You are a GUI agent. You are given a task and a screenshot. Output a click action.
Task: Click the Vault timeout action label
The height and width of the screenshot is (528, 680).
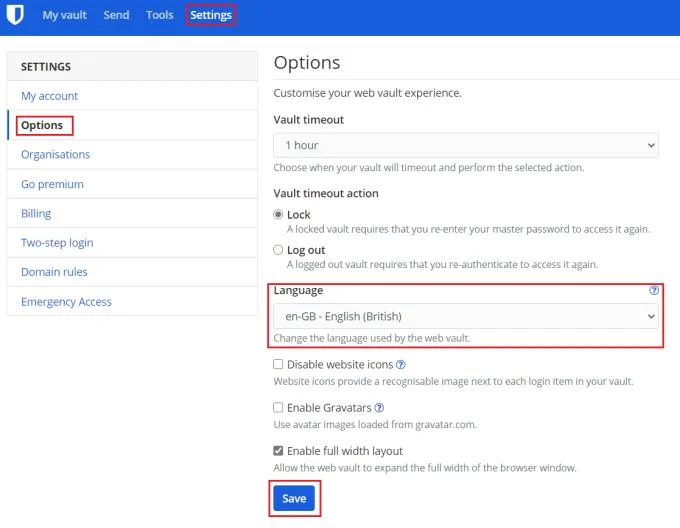326,193
